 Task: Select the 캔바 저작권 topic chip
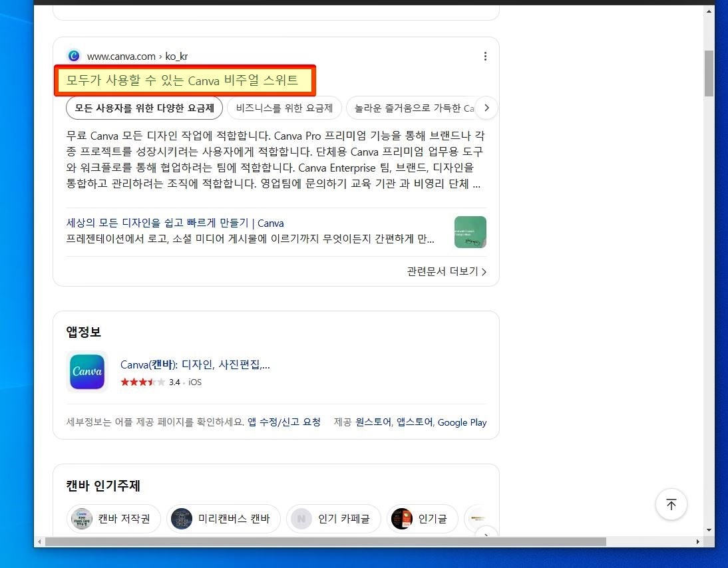click(114, 518)
